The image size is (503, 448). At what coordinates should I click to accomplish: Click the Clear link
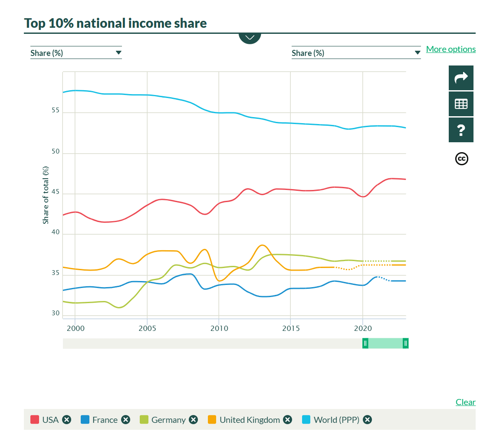coord(465,402)
